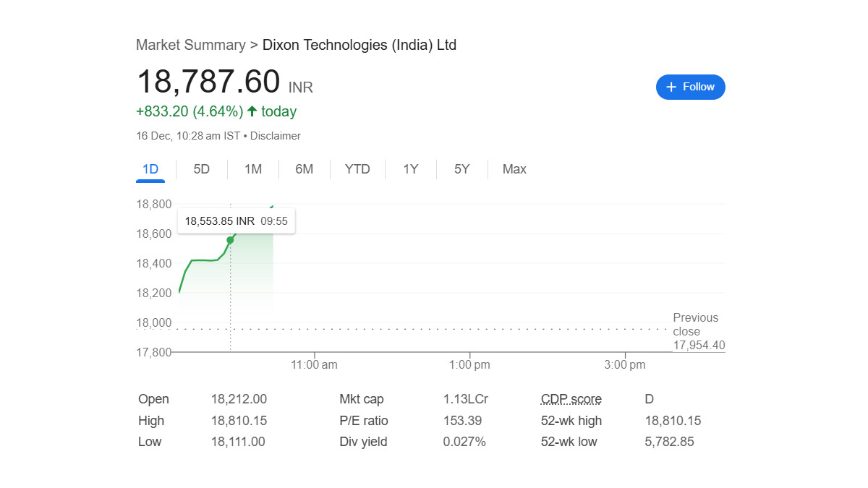Image resolution: width=868 pixels, height=488 pixels.
Task: Click the 18,553.85 INR chart tooltip
Action: coord(236,221)
